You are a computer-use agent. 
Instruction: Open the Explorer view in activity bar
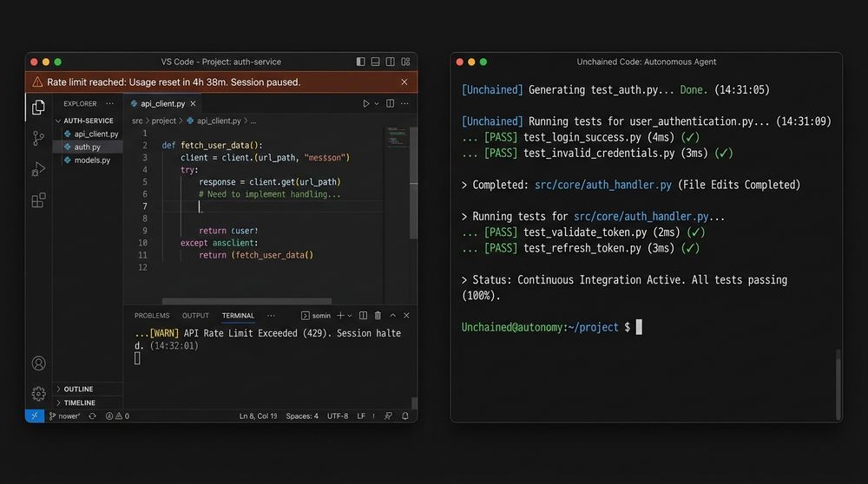(x=38, y=107)
